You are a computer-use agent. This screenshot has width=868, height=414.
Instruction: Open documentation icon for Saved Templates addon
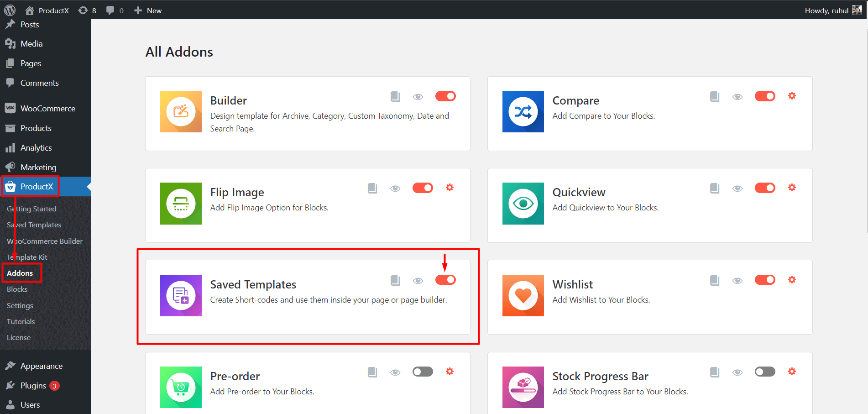coord(395,280)
